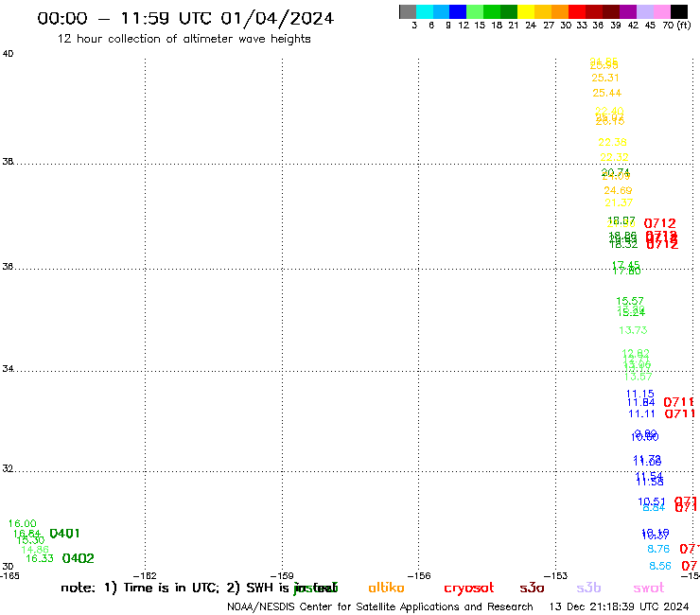700x615 pixels.
Task: Click the green value 16.00
Action: (23, 523)
